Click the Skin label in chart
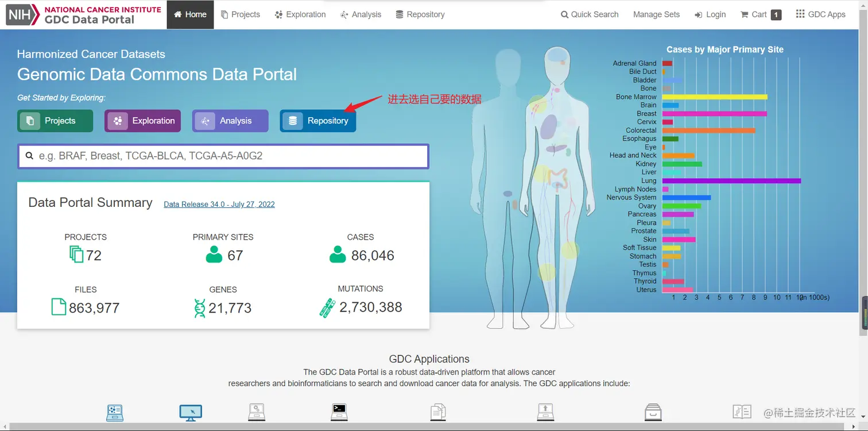 point(650,239)
